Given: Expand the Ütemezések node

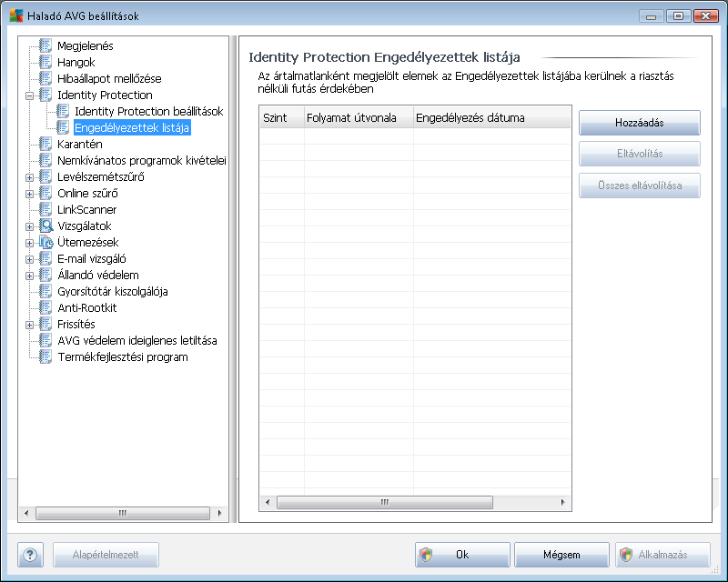Looking at the screenshot, I should point(29,243).
